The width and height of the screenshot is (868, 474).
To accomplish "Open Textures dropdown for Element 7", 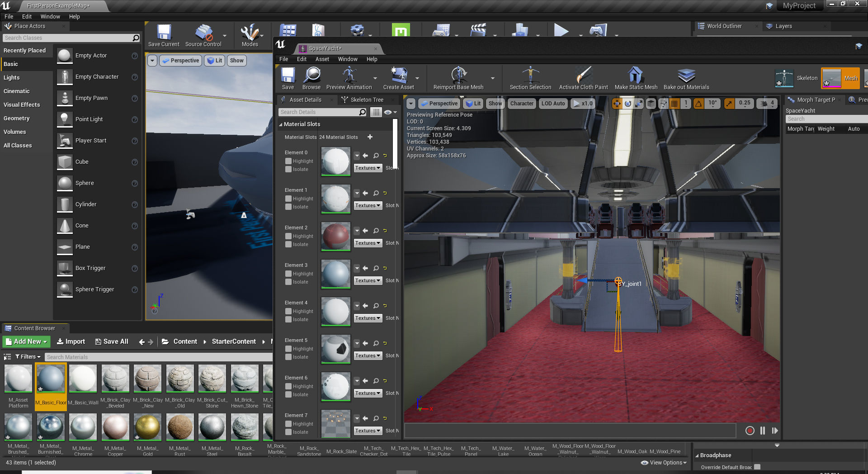I will click(368, 431).
